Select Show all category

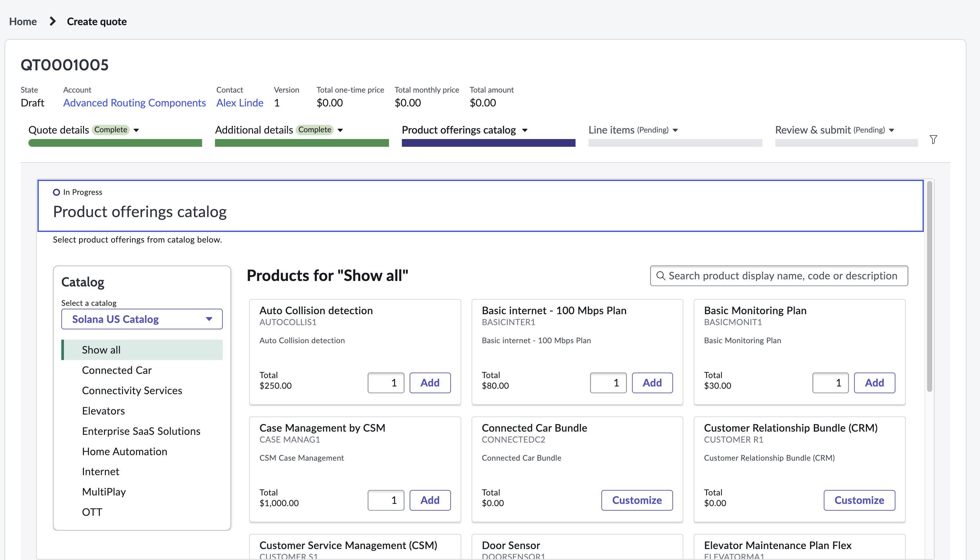(x=142, y=350)
